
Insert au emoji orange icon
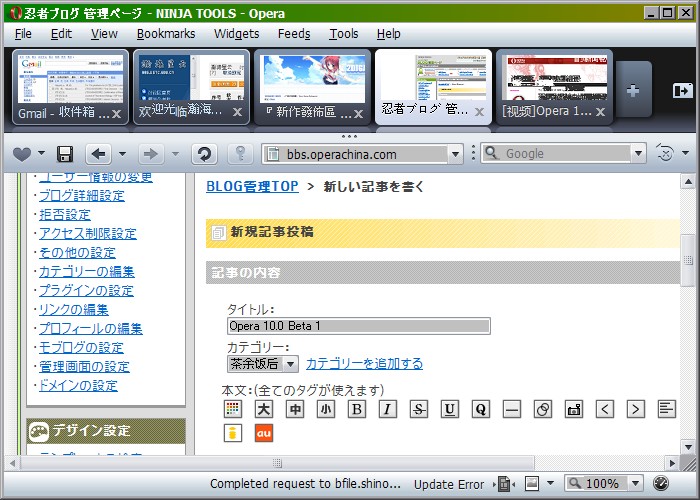point(263,433)
